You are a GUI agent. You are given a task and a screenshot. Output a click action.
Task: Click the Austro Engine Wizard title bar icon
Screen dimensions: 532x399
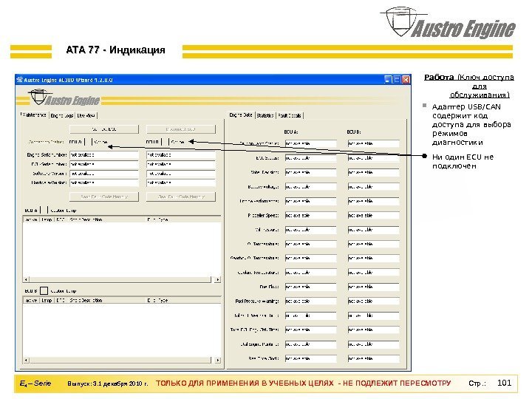(x=20, y=80)
